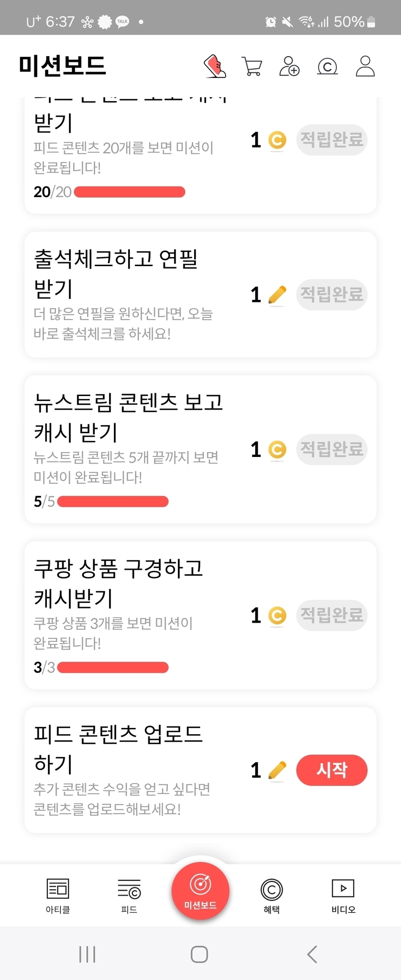401x980 pixels.
Task: Tap the coin icon in 뉴스트림 mission
Action: click(x=277, y=450)
